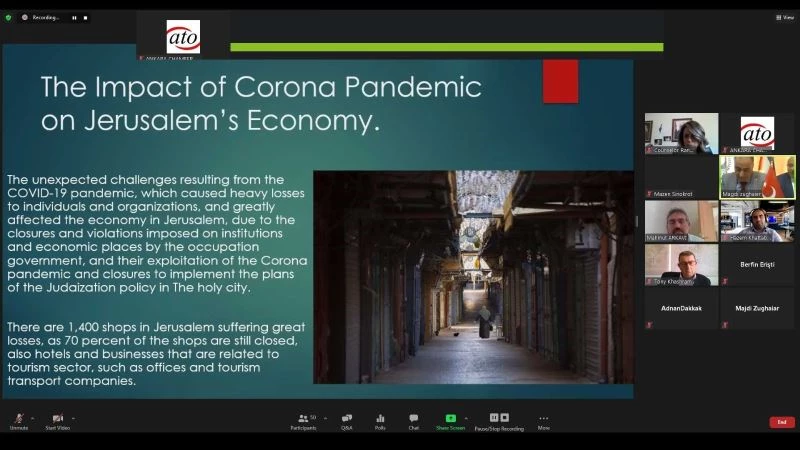
Task: Click the Recording status label
Action: tap(46, 17)
